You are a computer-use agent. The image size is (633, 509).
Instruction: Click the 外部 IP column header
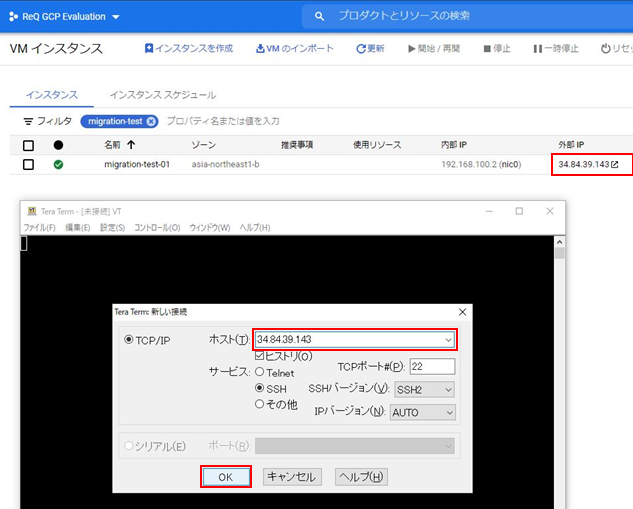[571, 145]
